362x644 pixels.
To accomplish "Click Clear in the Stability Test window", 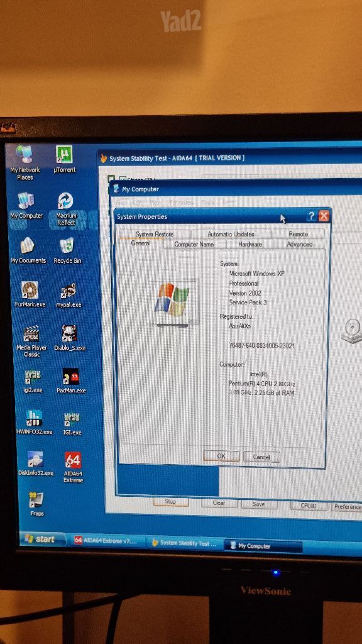I will [219, 502].
